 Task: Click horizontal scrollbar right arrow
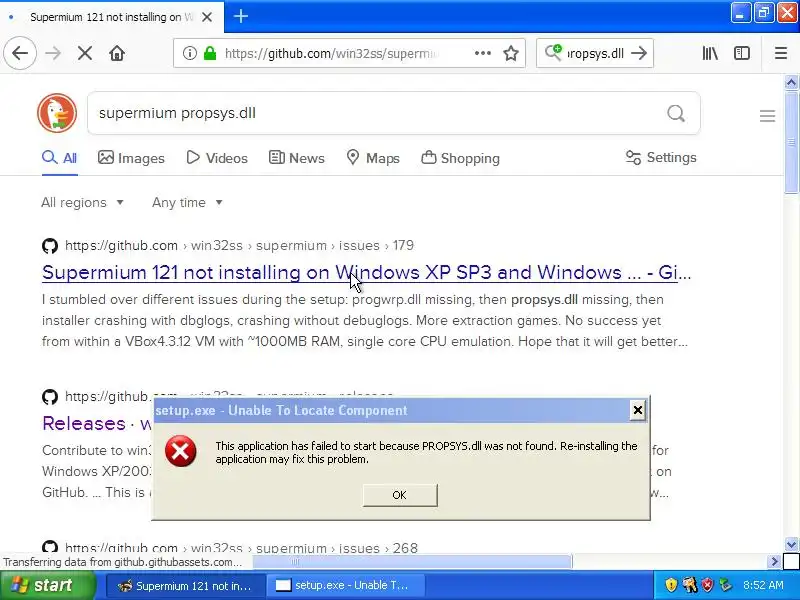point(774,562)
